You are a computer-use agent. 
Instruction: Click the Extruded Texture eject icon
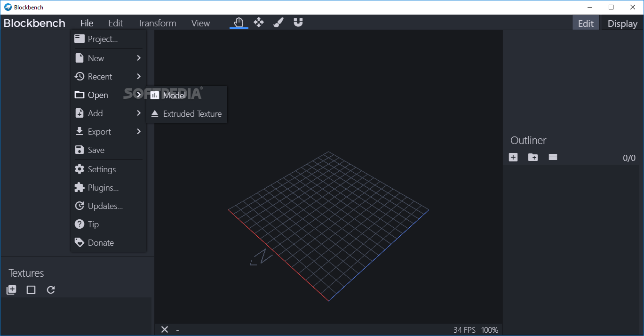155,113
